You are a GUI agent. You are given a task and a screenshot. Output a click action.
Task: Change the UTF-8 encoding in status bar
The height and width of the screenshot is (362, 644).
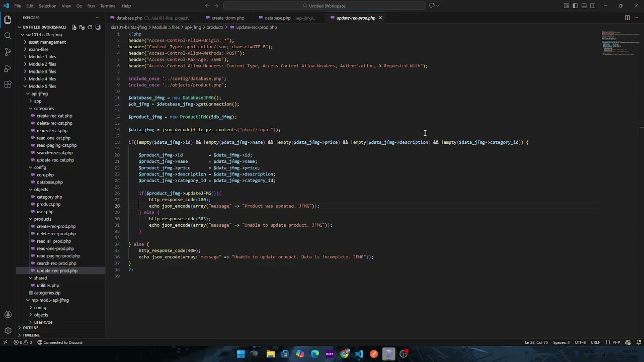pos(580,342)
